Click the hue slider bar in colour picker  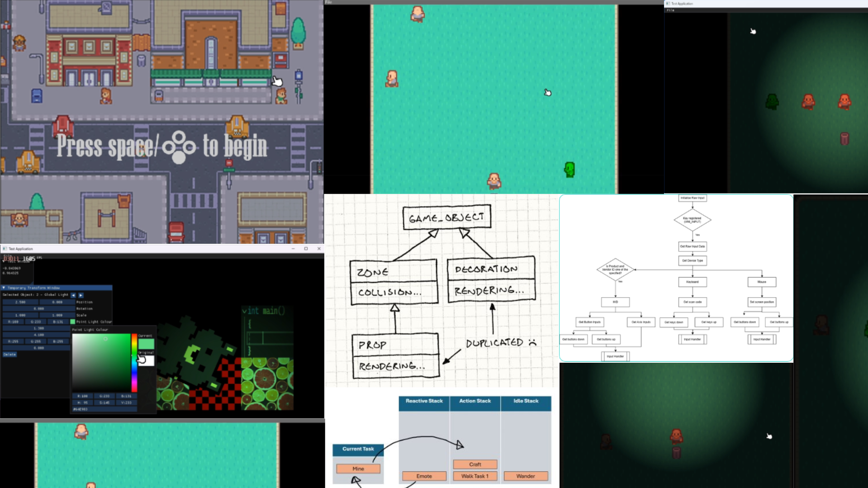pyautogui.click(x=134, y=363)
